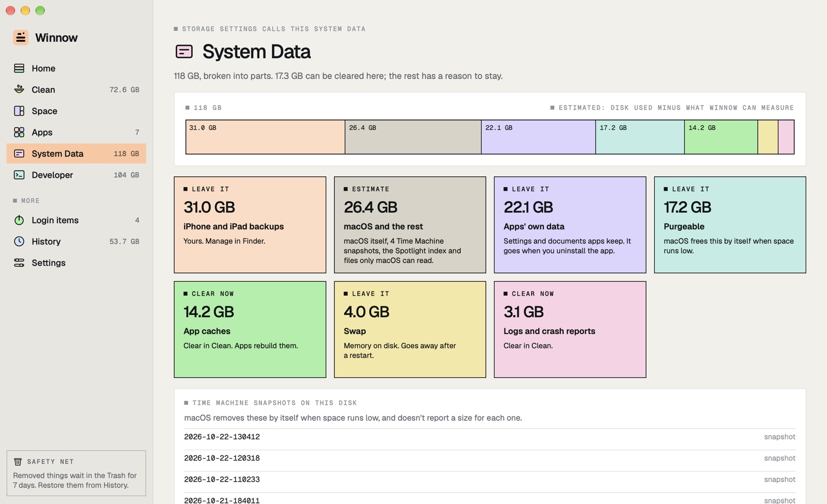Open the Apps' own data card
The image size is (827, 504).
click(x=570, y=225)
